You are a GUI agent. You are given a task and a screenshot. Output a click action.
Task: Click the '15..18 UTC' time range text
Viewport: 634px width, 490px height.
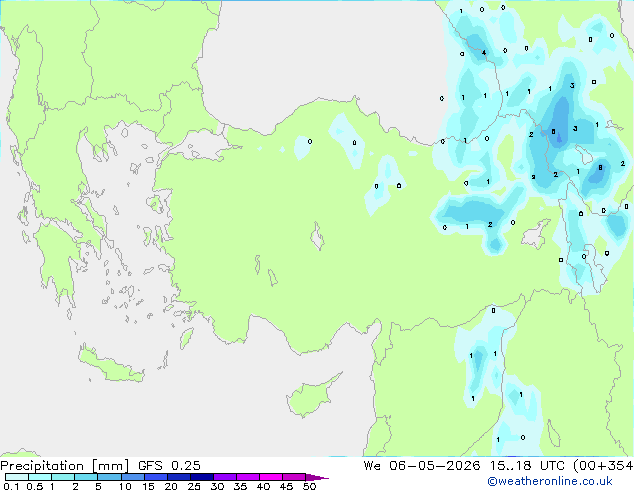[527, 466]
